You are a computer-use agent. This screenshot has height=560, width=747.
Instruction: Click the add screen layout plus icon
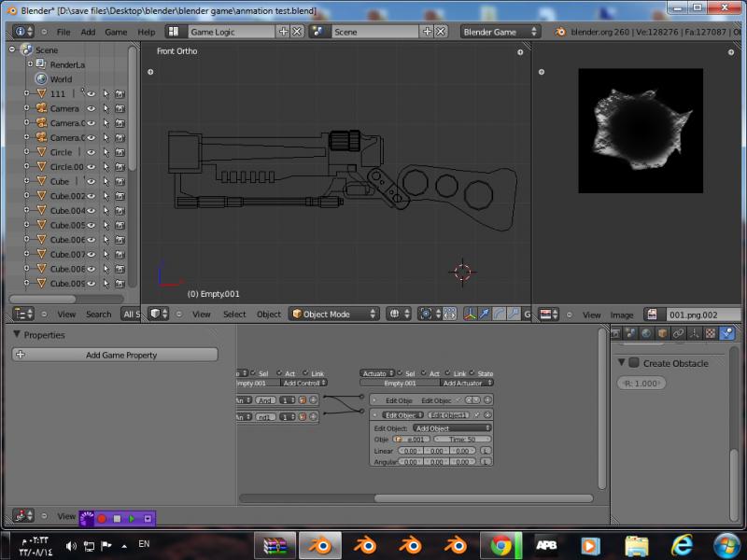click(283, 32)
